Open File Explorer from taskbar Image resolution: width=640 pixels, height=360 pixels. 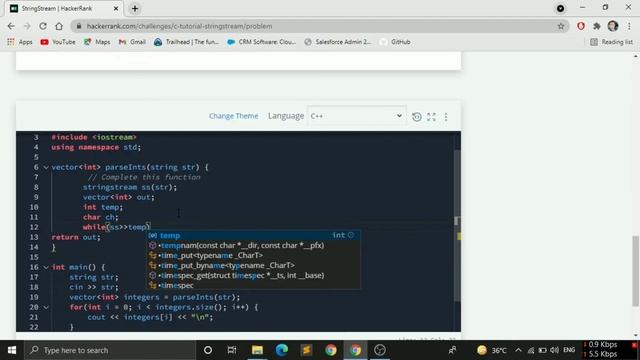click(257, 350)
